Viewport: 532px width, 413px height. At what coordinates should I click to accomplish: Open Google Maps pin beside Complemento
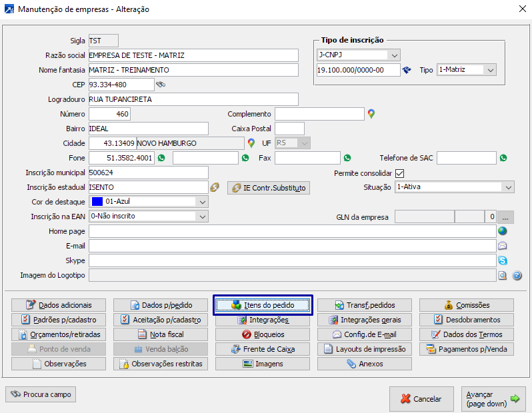coord(371,114)
